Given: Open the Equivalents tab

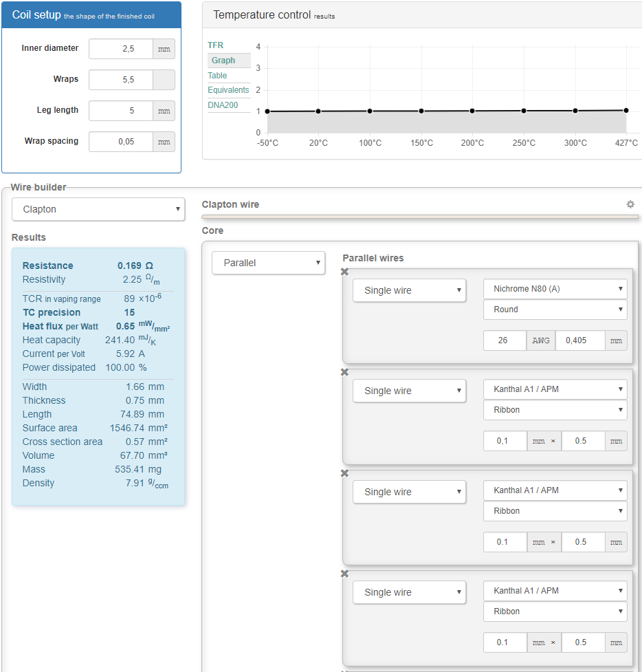Looking at the screenshot, I should tap(228, 90).
